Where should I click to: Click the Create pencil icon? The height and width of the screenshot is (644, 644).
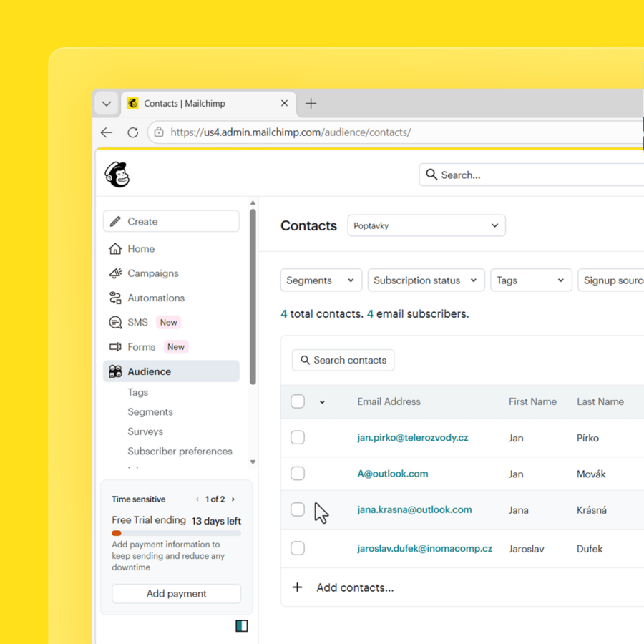(115, 222)
